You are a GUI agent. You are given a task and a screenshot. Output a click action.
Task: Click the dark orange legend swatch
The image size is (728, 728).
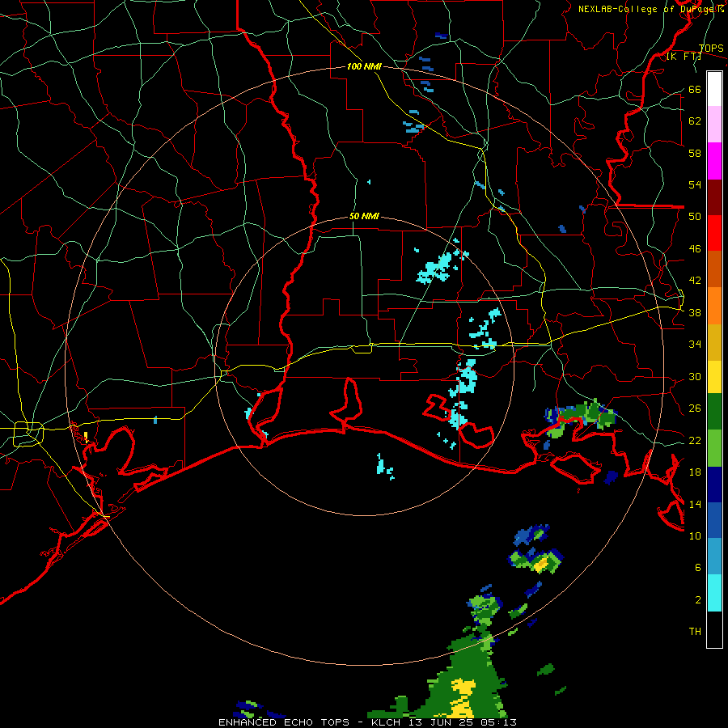coord(714,269)
